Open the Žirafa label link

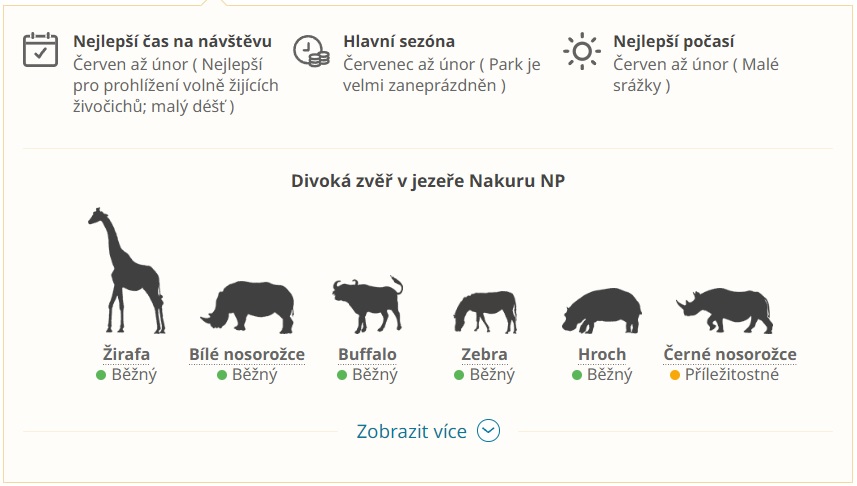(x=126, y=354)
